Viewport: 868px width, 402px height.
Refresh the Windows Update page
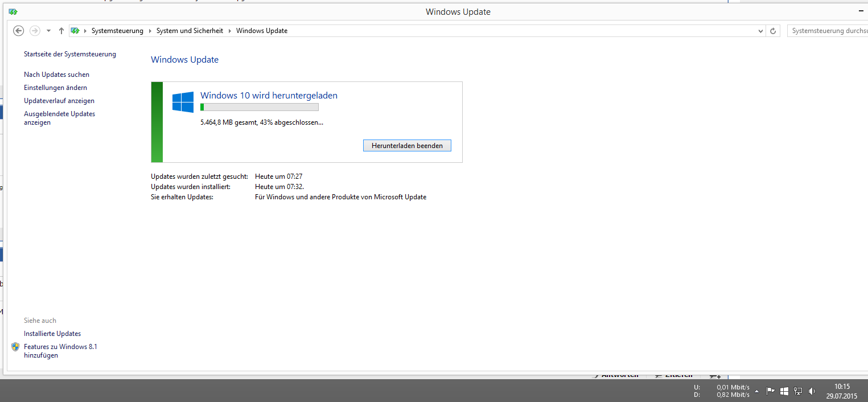pyautogui.click(x=773, y=31)
